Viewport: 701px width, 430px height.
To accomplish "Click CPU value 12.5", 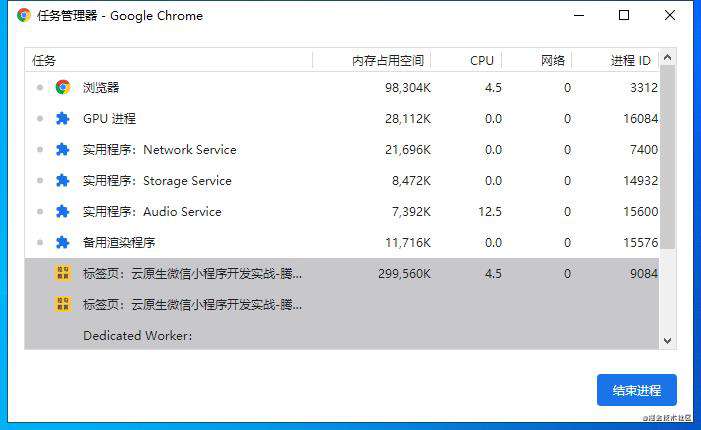I will (x=490, y=211).
